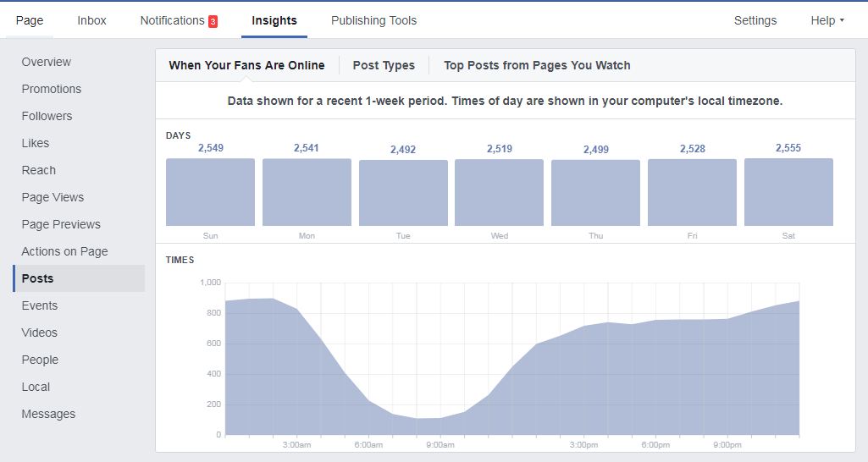Open Promotions in the sidebar

pyautogui.click(x=52, y=89)
